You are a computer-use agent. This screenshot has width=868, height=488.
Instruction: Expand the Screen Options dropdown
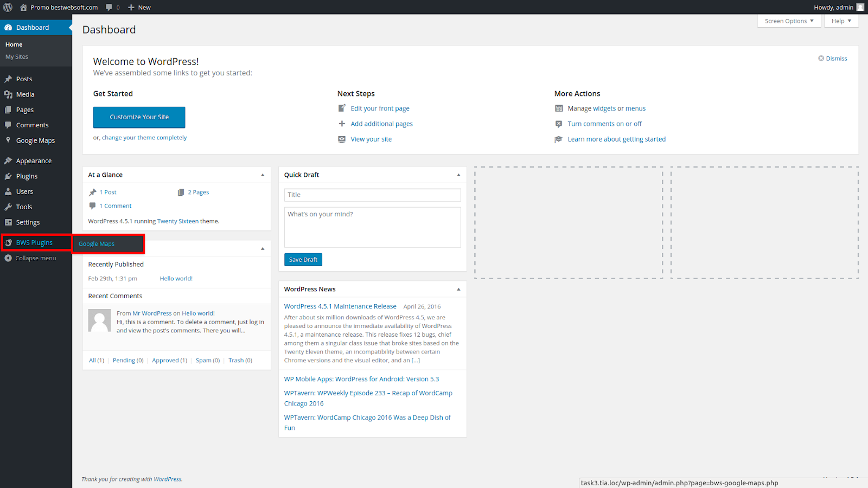[789, 21]
